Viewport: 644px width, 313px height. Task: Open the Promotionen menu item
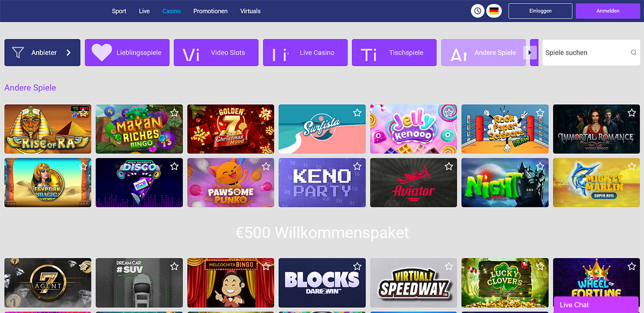[210, 11]
